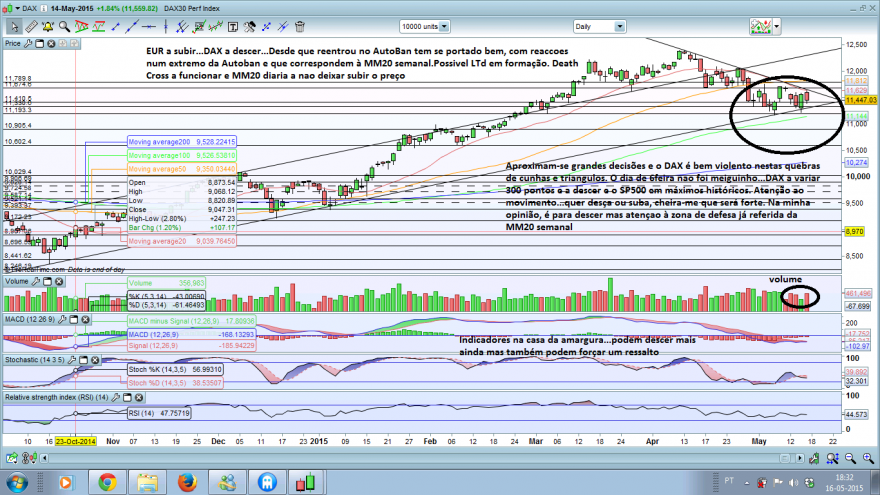Open the Daily timeframe dropdown
Image resolution: width=880 pixels, height=495 pixels.
(x=599, y=26)
